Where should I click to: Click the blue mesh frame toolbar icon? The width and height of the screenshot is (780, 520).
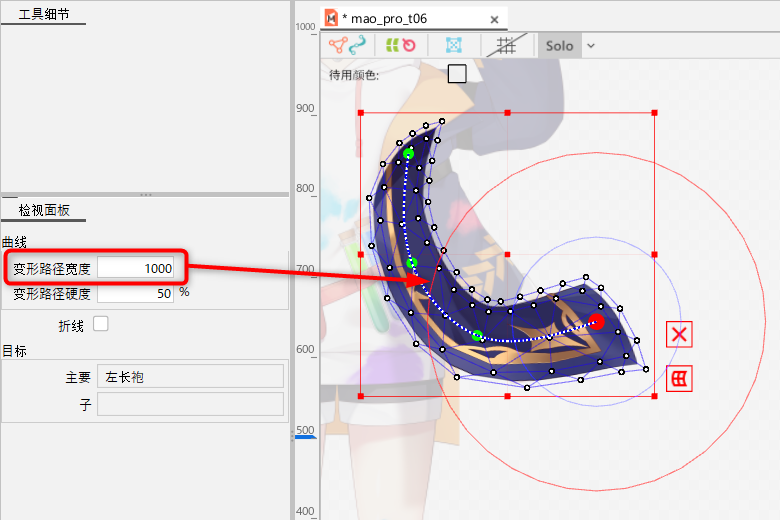[x=453, y=45]
